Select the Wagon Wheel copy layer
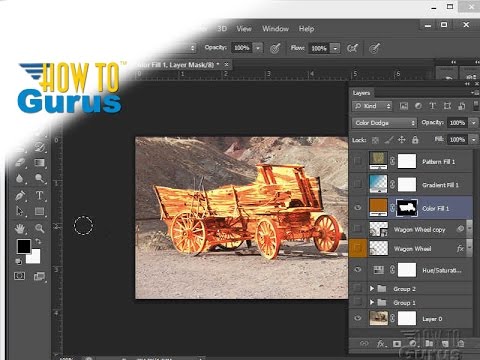The width and height of the screenshot is (480, 360). [x=419, y=229]
